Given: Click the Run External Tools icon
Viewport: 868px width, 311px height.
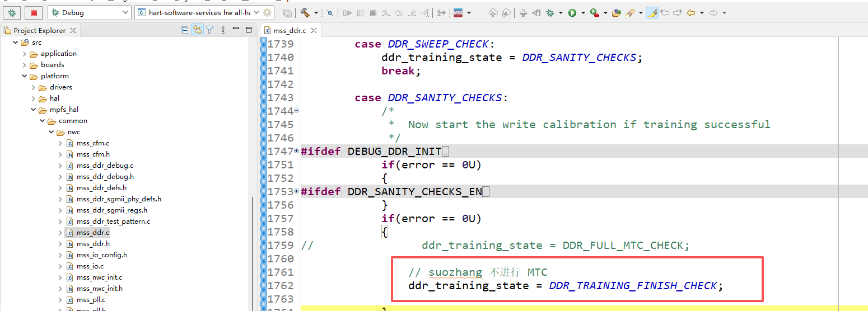Looking at the screenshot, I should click(595, 13).
